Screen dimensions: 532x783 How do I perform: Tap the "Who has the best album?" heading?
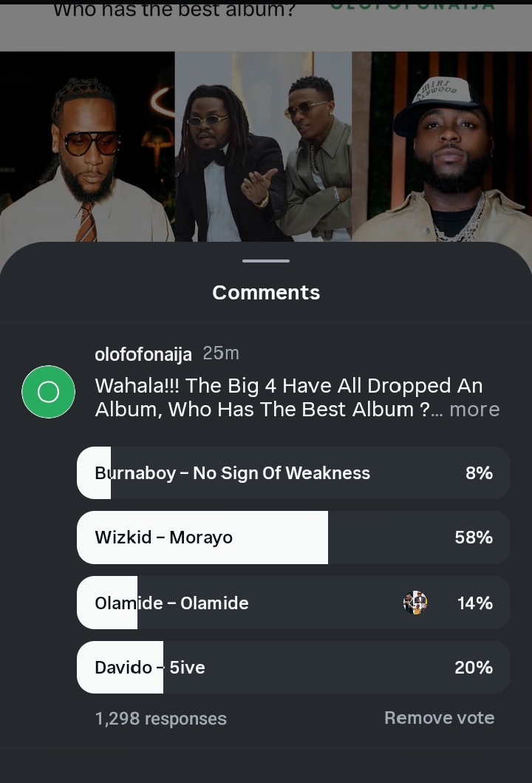(x=174, y=9)
